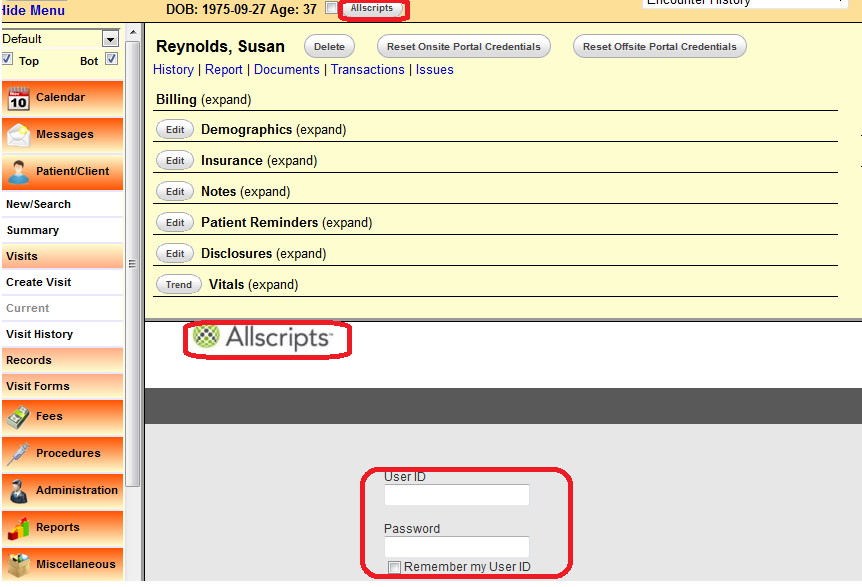
Task: Open the Fees money icon
Action: pyautogui.click(x=18, y=417)
